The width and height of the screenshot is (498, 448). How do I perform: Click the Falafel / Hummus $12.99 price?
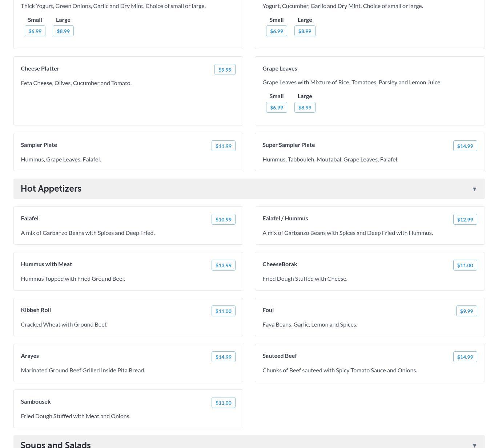pos(465,219)
